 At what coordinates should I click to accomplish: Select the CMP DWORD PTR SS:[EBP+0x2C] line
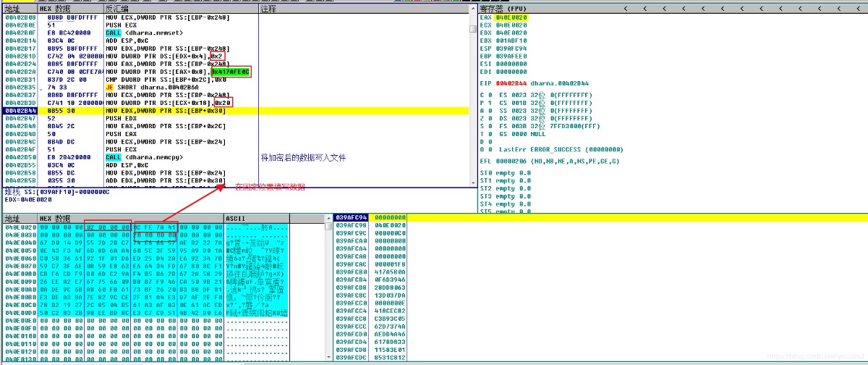[x=166, y=80]
